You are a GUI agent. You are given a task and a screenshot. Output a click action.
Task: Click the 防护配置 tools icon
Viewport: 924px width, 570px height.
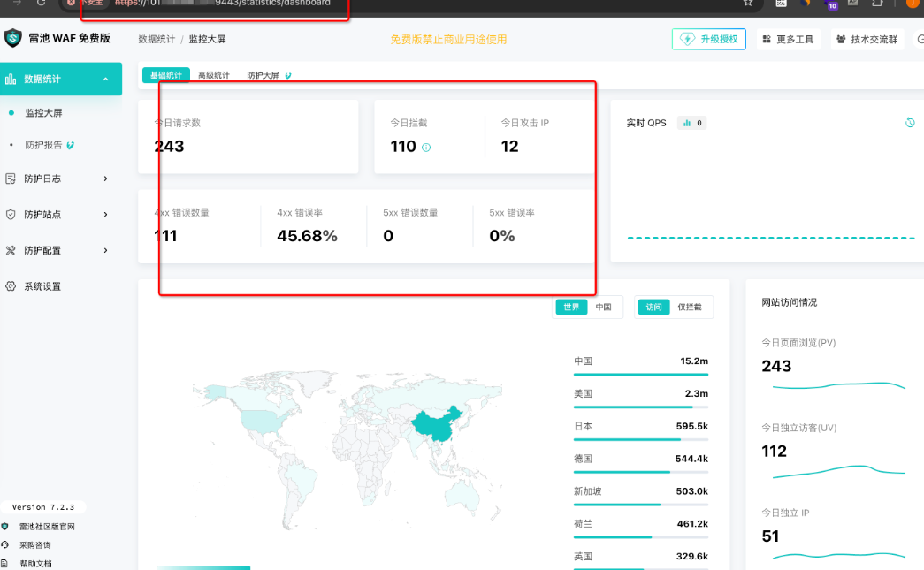point(11,250)
